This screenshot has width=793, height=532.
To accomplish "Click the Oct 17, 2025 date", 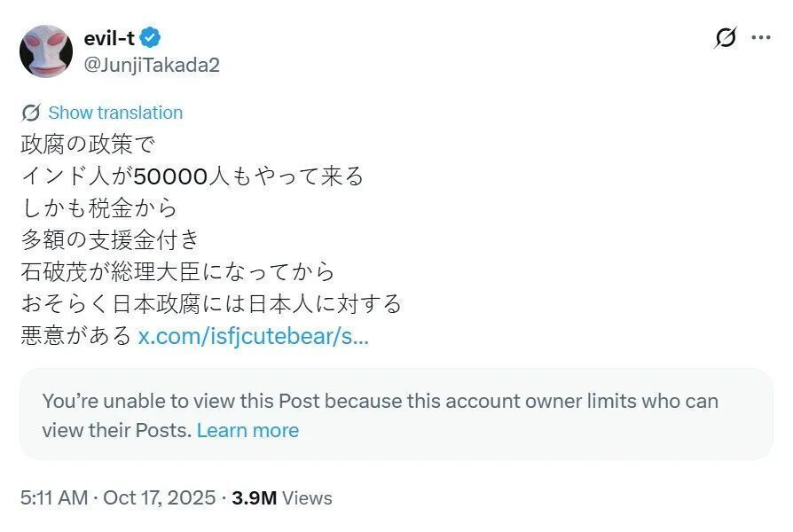I will 159,498.
